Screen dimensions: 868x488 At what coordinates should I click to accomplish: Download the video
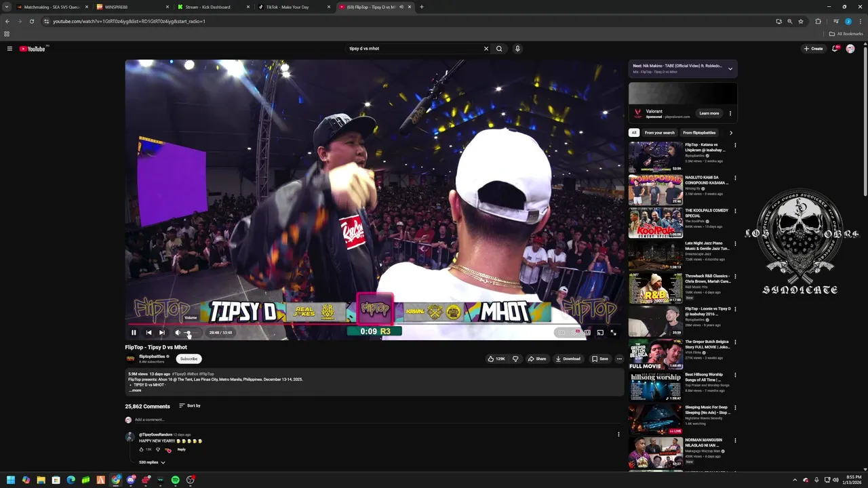point(568,359)
